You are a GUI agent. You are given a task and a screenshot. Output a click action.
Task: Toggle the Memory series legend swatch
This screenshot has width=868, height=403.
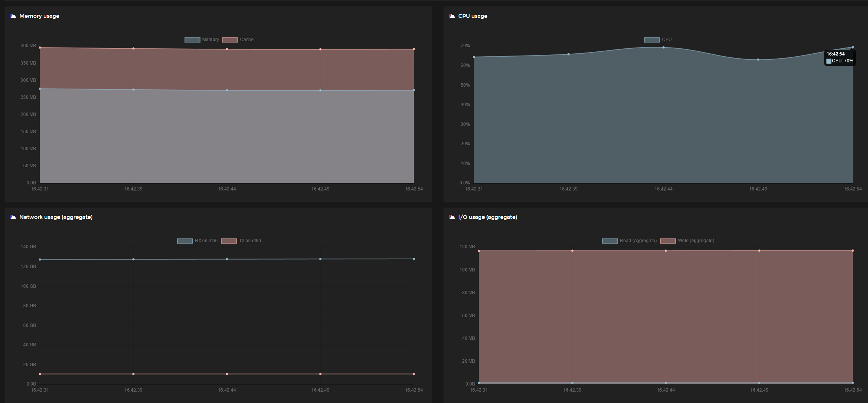(x=192, y=40)
